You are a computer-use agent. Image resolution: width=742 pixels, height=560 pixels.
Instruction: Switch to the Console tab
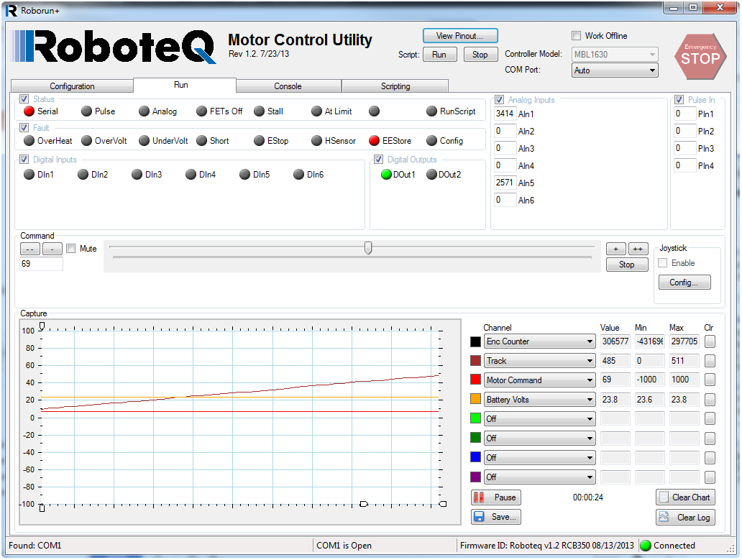[288, 86]
